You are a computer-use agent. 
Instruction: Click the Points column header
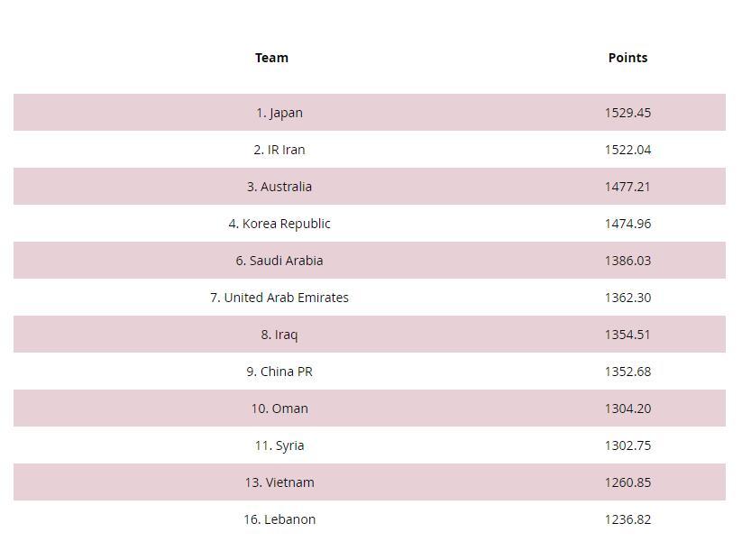tap(627, 58)
